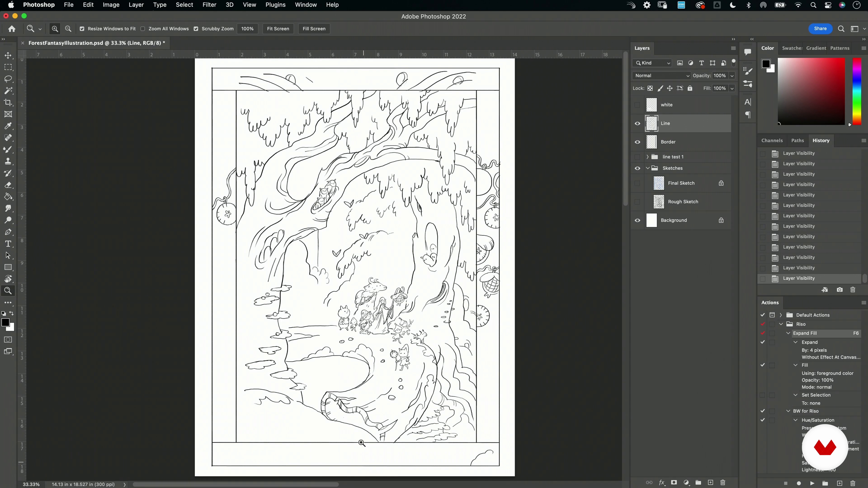
Task: Select the Move tool
Action: 8,55
